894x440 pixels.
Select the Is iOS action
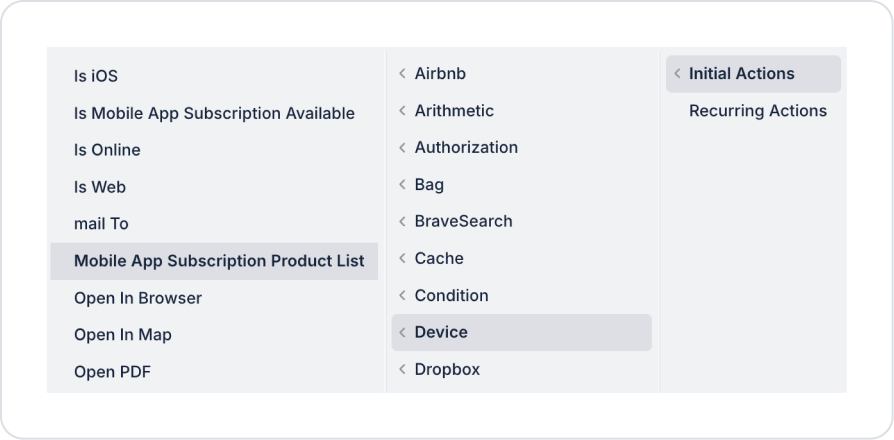click(96, 76)
